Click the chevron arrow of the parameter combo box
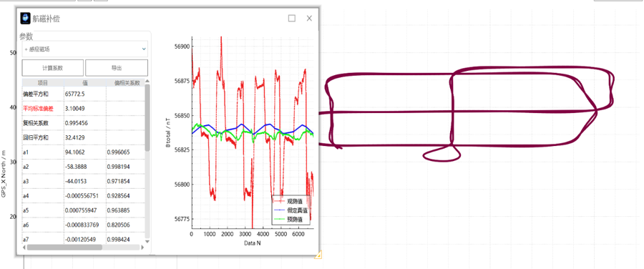 [143, 49]
